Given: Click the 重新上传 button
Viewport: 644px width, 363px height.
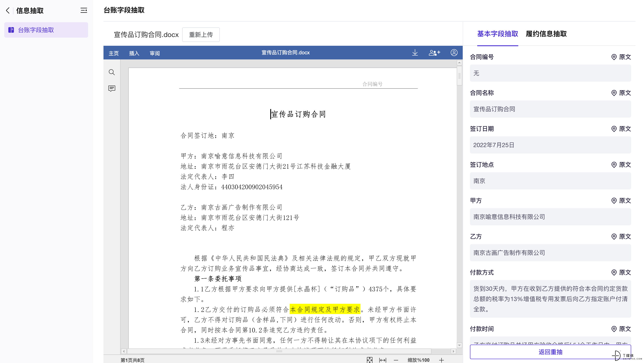Looking at the screenshot, I should (201, 34).
